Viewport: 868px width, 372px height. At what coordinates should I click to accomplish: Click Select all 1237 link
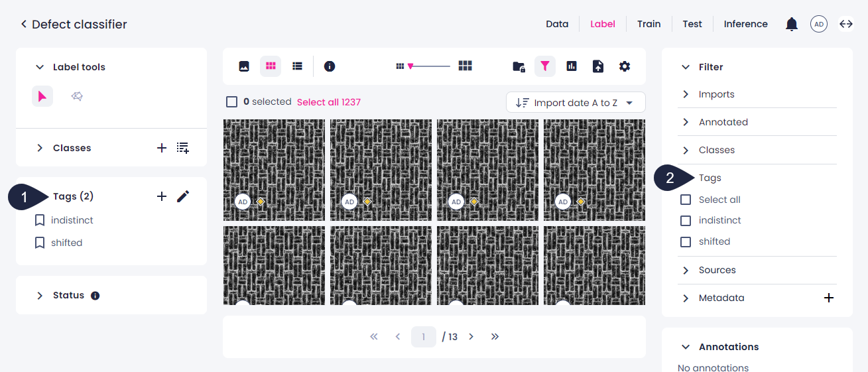coord(329,102)
